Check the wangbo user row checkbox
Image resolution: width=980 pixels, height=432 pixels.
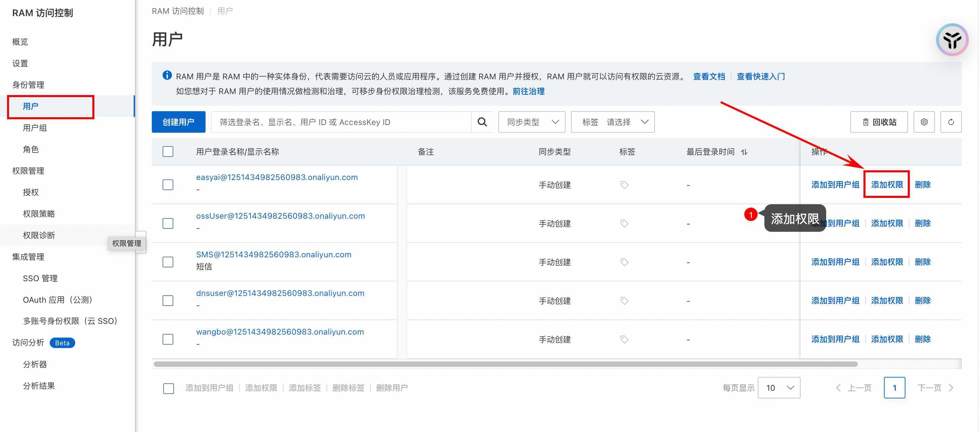[x=168, y=340]
